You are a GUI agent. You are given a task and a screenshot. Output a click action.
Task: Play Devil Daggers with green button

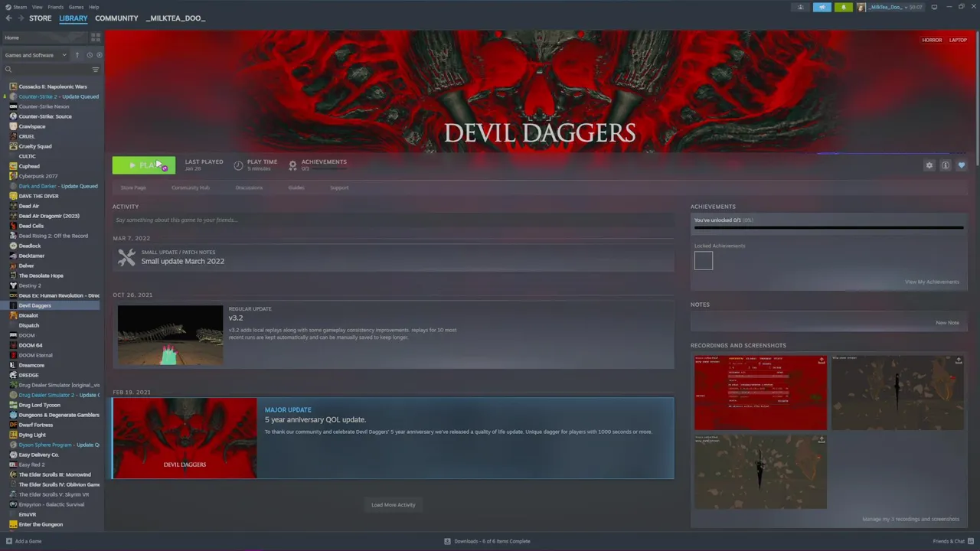pyautogui.click(x=144, y=165)
